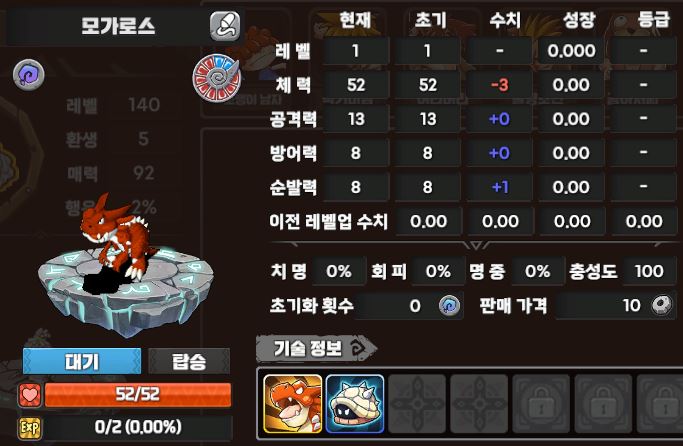Expand the downward triangle below stats table
Screen dimensions: 683x446
(x=476, y=246)
